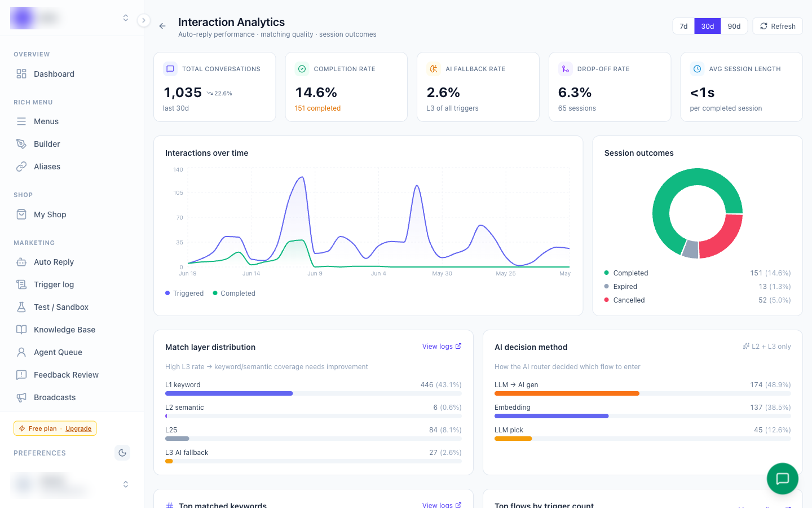Toggle dark mode with moon icon

coord(122,453)
